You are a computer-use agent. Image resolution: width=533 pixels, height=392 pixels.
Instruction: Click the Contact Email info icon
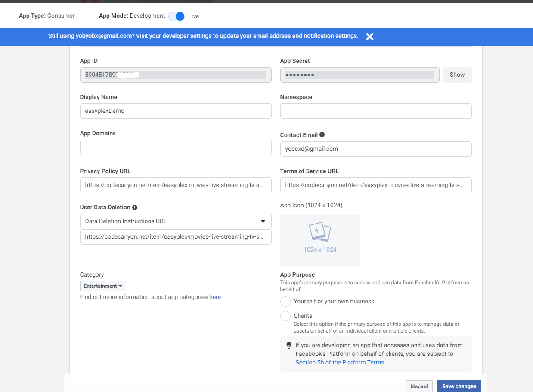coord(322,135)
